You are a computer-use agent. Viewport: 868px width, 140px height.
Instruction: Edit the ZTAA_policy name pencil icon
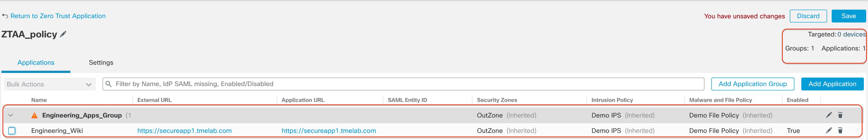[x=63, y=34]
